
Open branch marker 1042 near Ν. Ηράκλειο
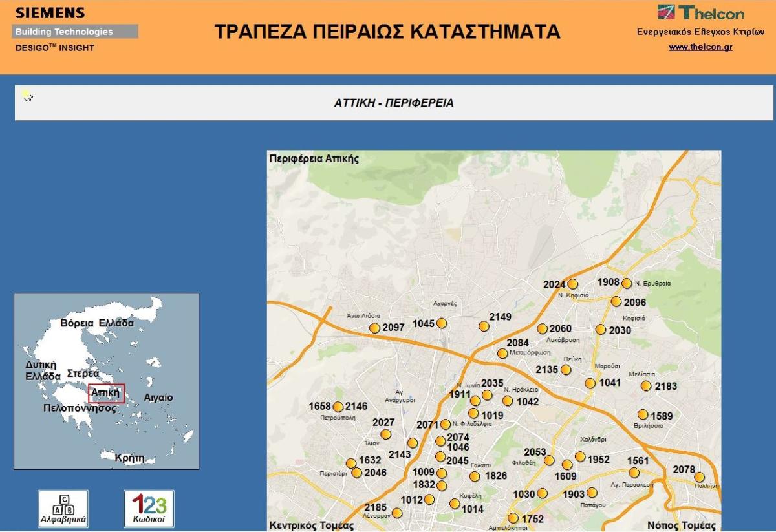507,401
